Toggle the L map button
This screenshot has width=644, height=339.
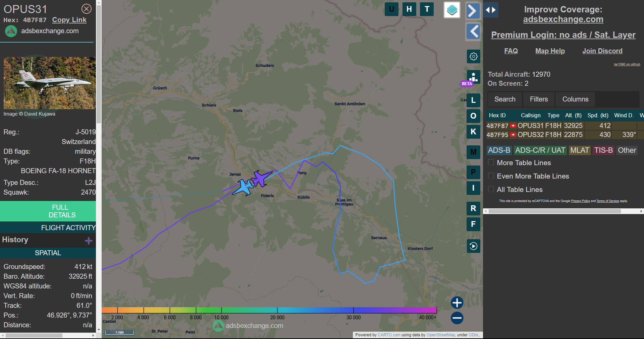pyautogui.click(x=473, y=100)
